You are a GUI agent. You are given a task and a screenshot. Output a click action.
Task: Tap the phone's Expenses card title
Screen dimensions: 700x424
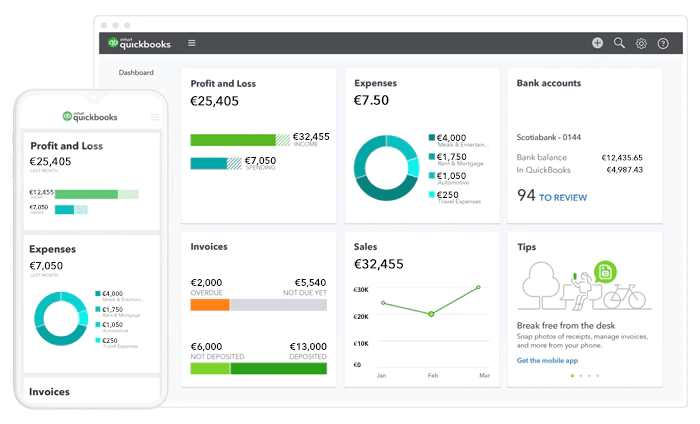(x=53, y=249)
